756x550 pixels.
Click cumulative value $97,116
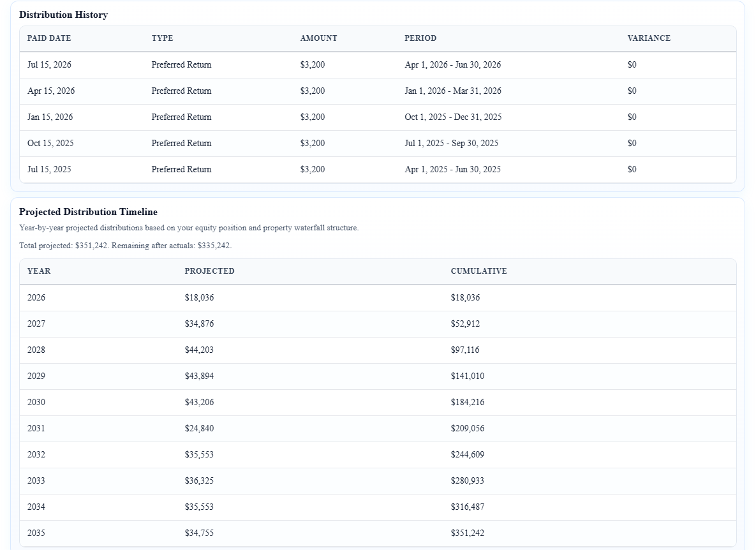pos(465,350)
